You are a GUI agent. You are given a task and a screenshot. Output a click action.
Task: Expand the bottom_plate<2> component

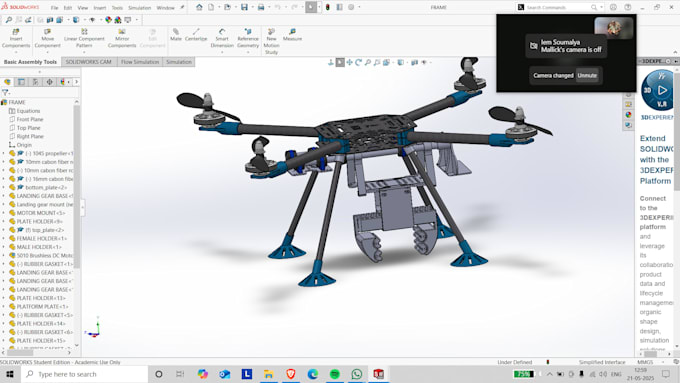(x=3, y=187)
